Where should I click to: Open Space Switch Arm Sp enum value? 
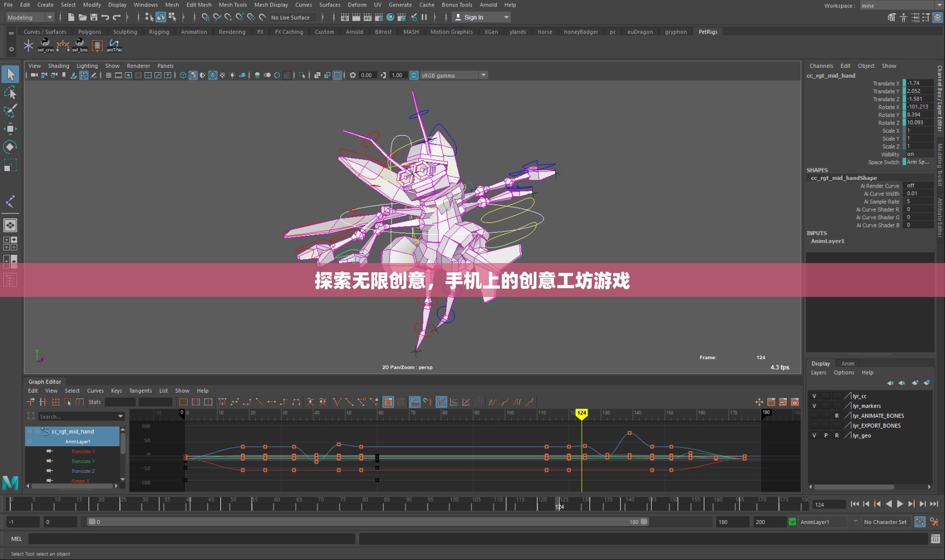pyautogui.click(x=919, y=162)
